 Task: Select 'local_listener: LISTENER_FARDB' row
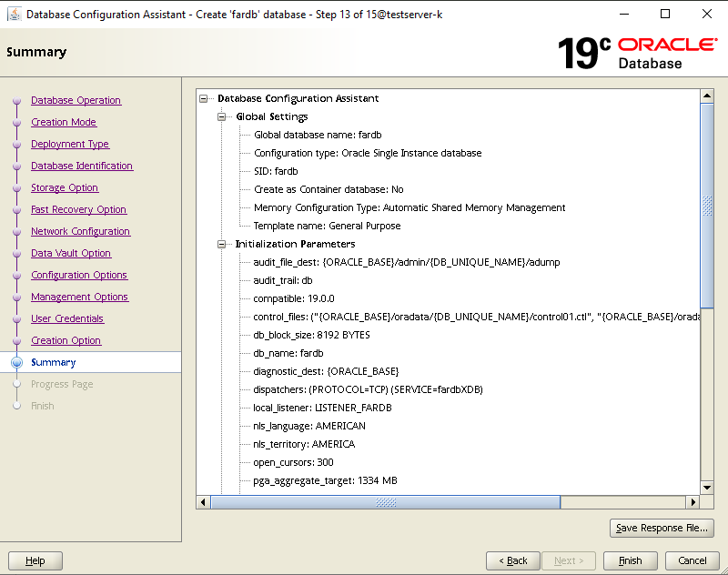[322, 408]
